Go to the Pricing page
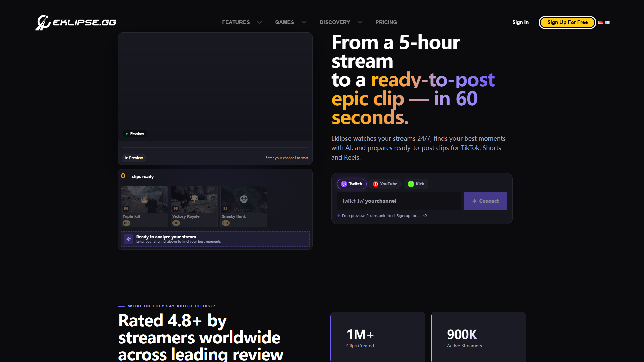This screenshot has height=362, width=644. click(x=386, y=22)
